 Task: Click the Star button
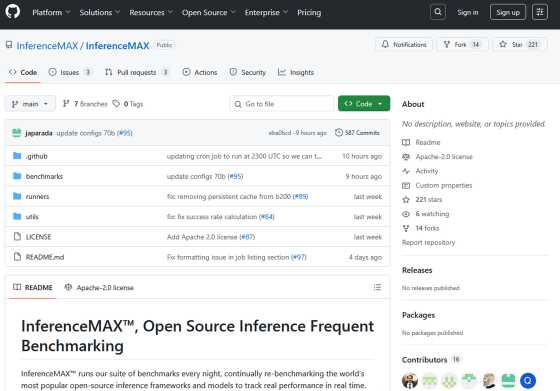click(520, 44)
